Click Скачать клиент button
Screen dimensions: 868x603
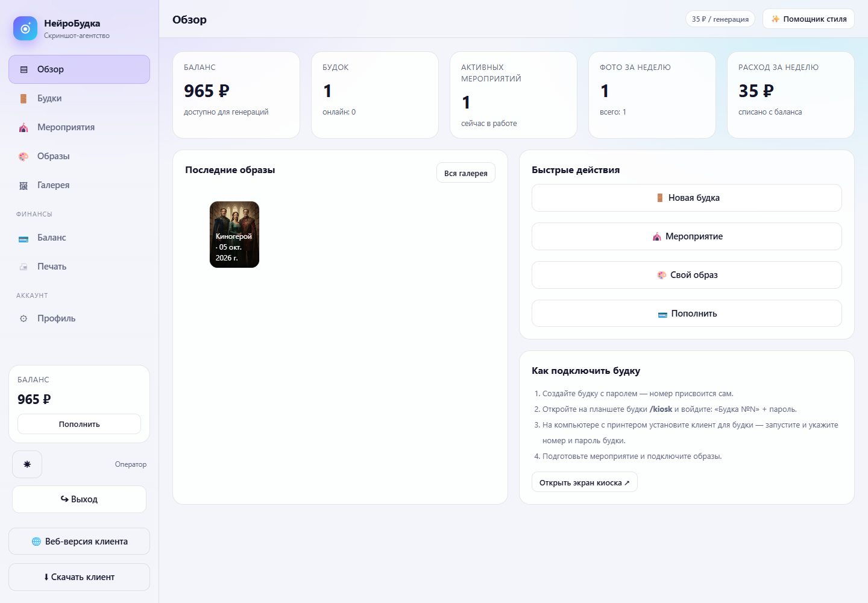(x=79, y=577)
